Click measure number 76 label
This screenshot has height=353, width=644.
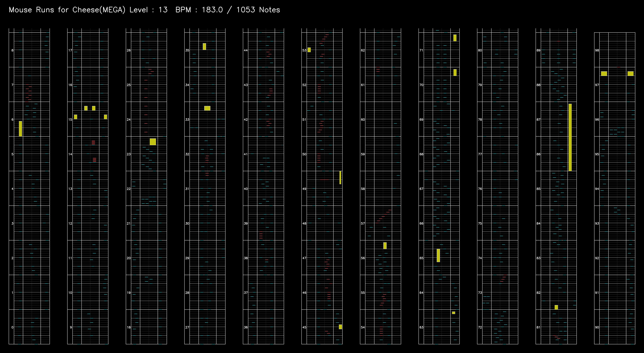point(480,189)
